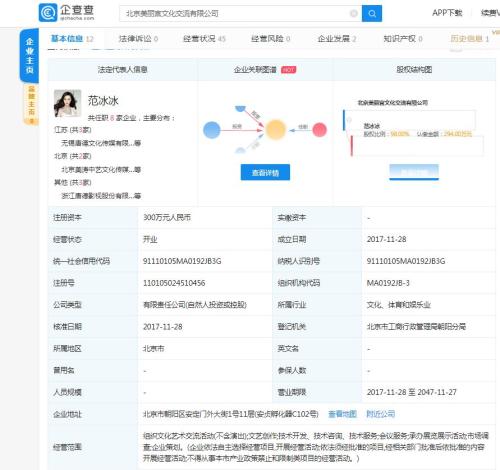500x470 pixels.
Task: Open the 北京美涛中艺文化传媒 company link
Action: coord(101,170)
